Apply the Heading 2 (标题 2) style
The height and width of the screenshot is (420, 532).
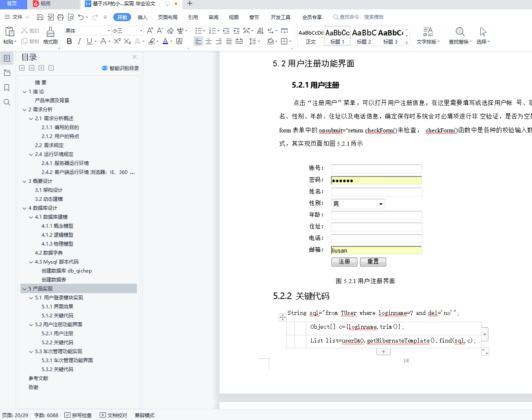(x=364, y=36)
